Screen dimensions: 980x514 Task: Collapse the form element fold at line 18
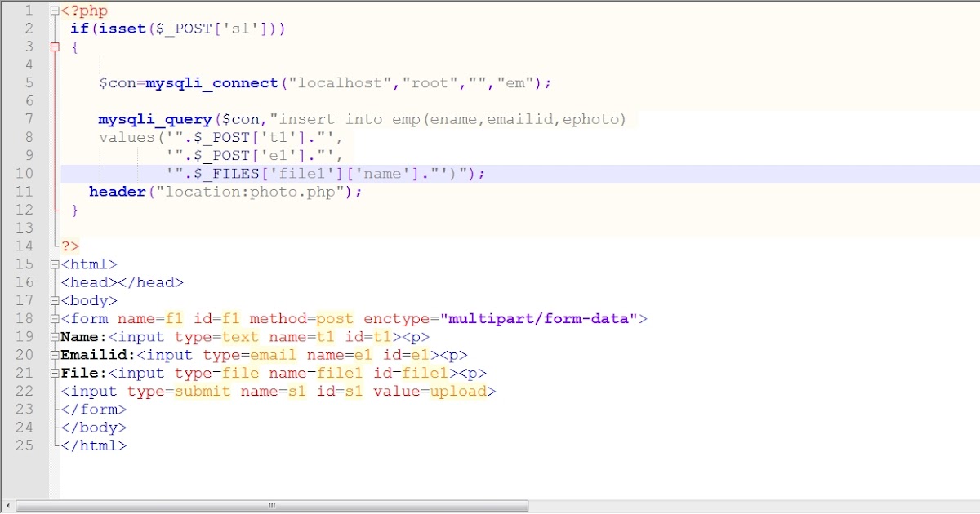coord(54,318)
